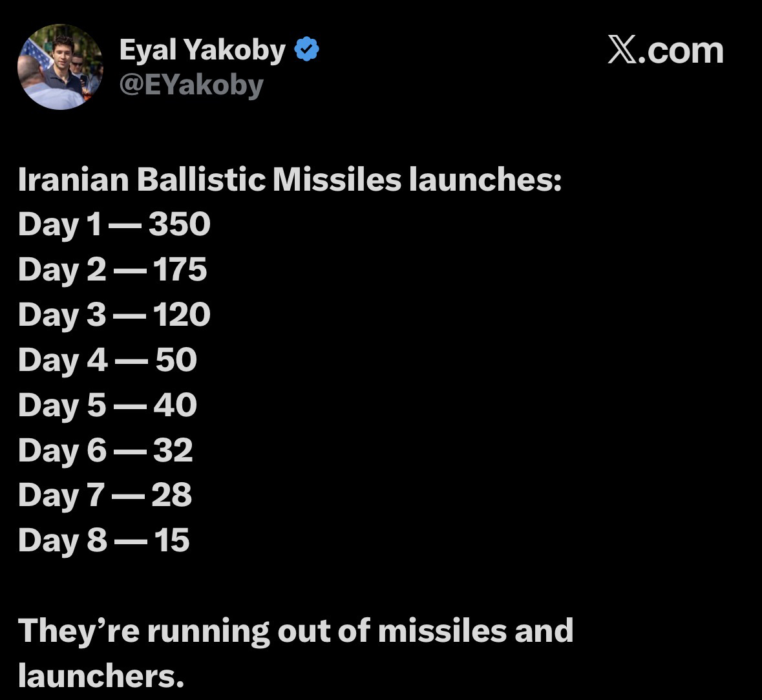Click the "Day 1" label
Screen dimensions: 762x700
[59, 225]
